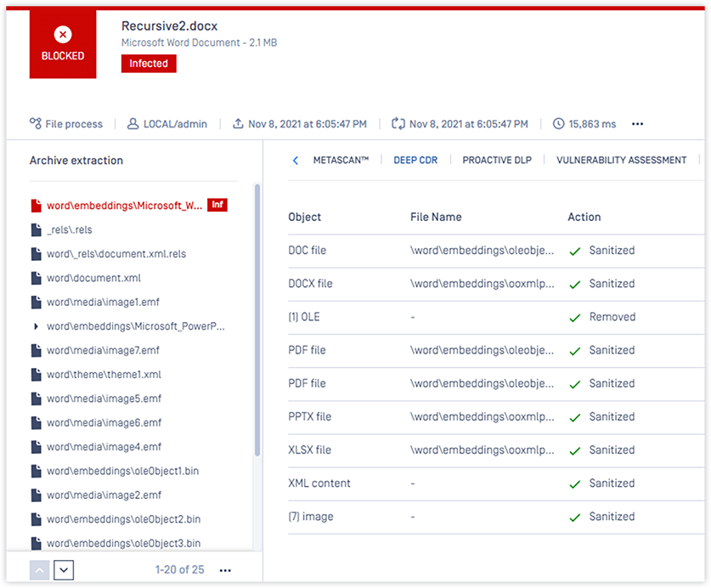Click the file icon beside word\document.xml
Viewport: 711px width, 588px height.
click(x=36, y=278)
